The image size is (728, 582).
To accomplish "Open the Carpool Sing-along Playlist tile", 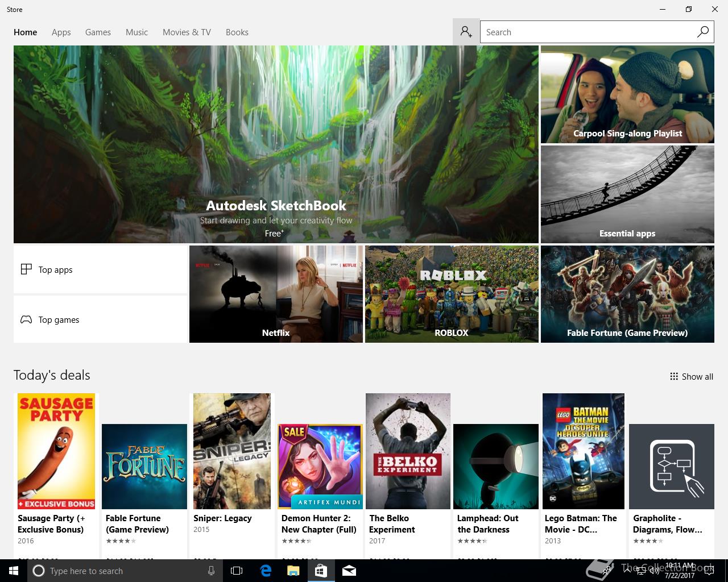I will [627, 94].
